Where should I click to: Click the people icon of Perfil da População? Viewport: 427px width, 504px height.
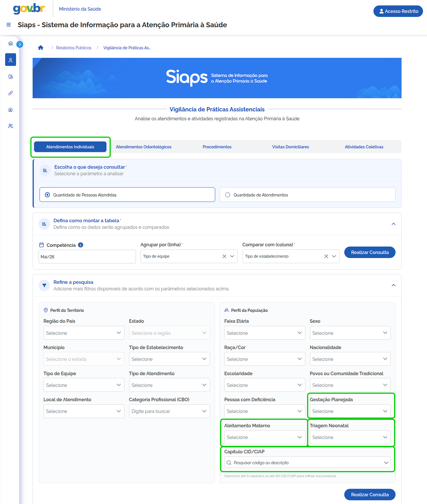coord(227,310)
